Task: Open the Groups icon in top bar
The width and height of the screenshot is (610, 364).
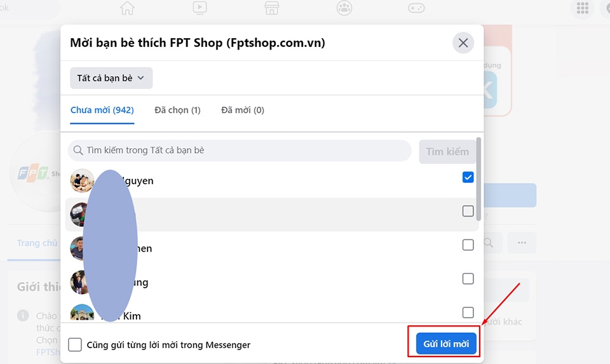Action: 344,8
